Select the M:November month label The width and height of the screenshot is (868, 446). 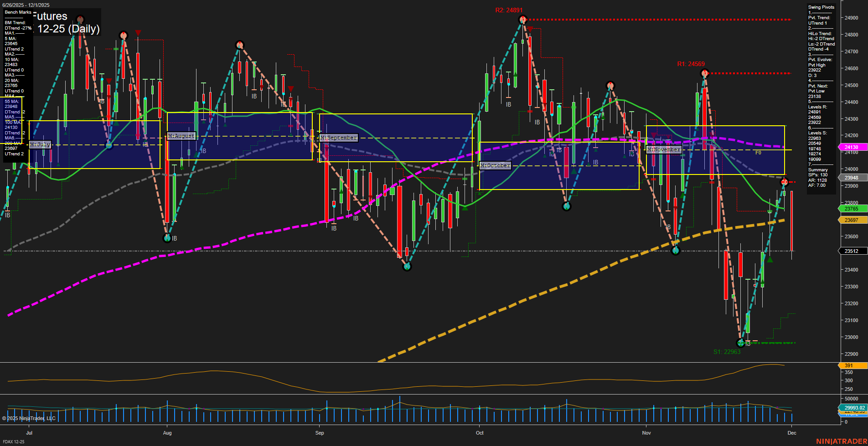tap(663, 149)
